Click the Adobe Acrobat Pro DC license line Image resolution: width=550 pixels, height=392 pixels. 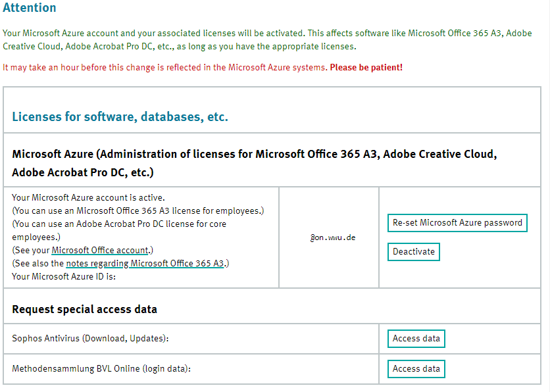coord(118,224)
